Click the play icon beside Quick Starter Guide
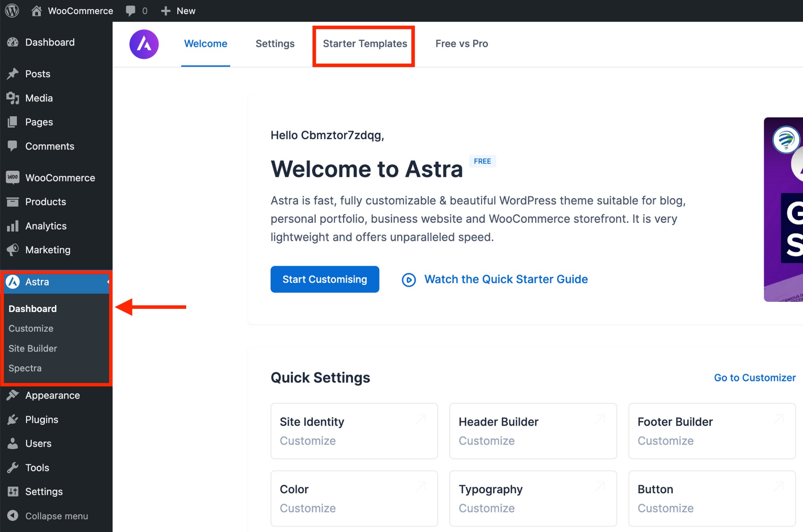Image resolution: width=803 pixels, height=532 pixels. tap(409, 280)
